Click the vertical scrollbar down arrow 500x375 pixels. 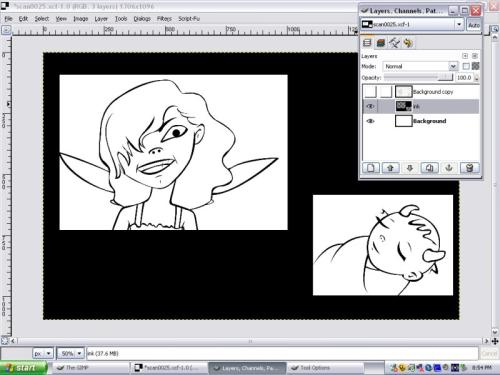(495, 332)
